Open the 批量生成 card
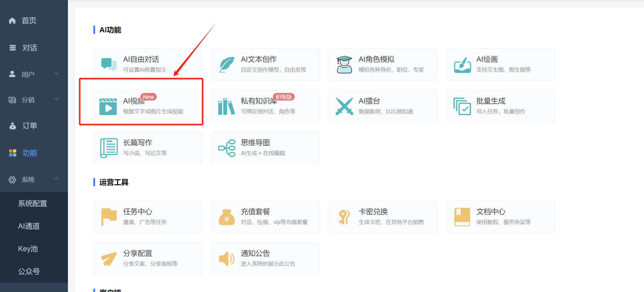This screenshot has width=644, height=292. [501, 106]
